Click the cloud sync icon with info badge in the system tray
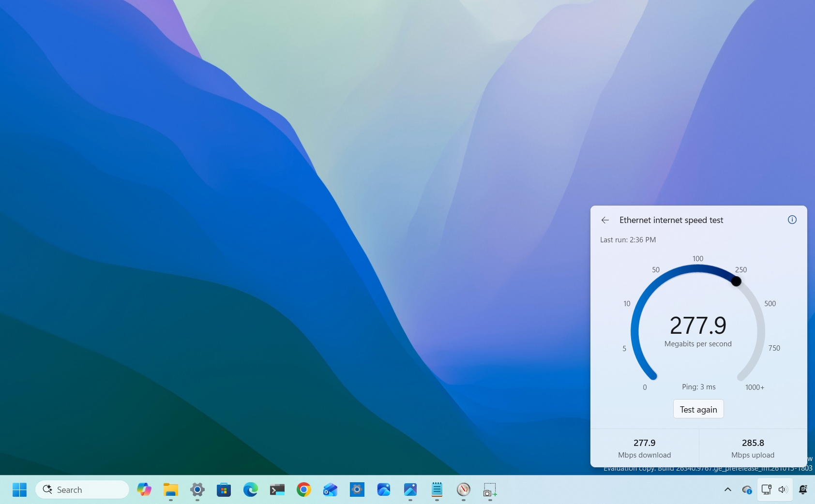 (x=747, y=490)
